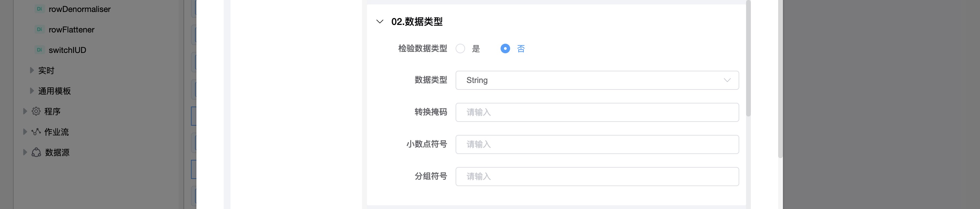Click the workflow icon beside 作业流

(36, 132)
